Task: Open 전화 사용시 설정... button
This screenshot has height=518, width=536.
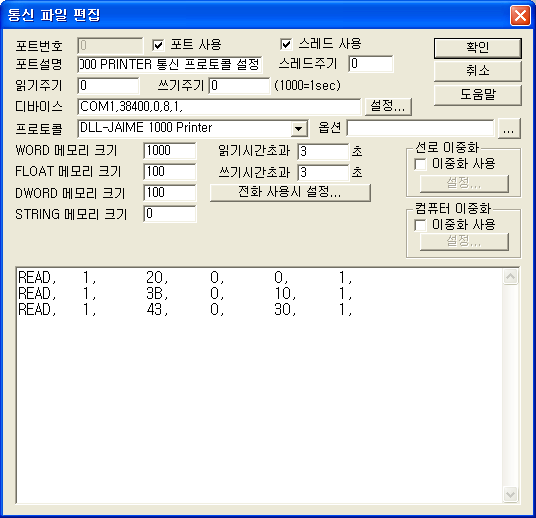Action: pos(290,192)
